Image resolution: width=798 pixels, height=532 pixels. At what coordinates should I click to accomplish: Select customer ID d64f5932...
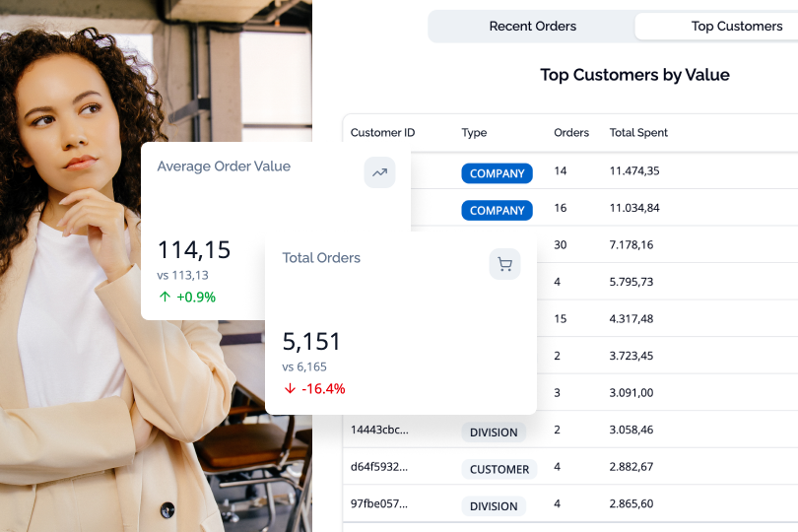379,467
